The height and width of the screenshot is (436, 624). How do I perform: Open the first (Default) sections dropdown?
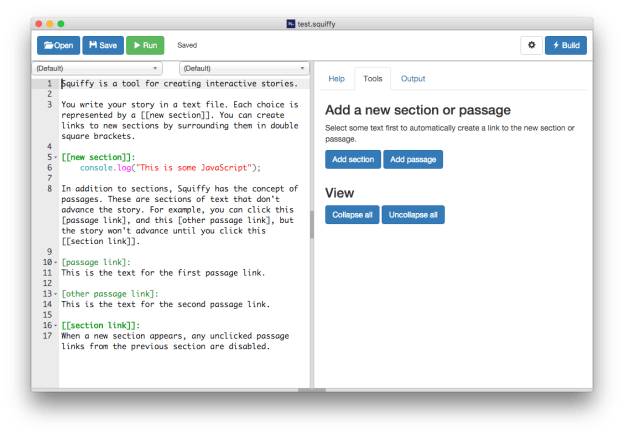click(97, 68)
